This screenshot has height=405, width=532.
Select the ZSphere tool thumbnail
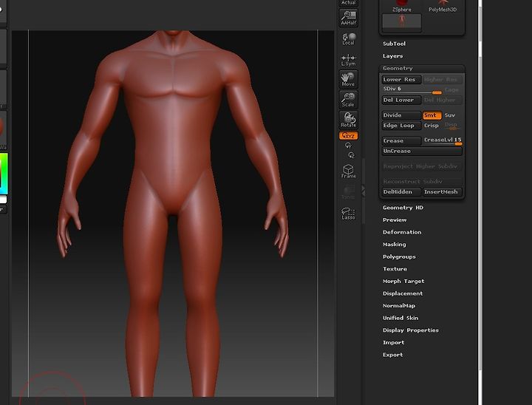point(402,6)
